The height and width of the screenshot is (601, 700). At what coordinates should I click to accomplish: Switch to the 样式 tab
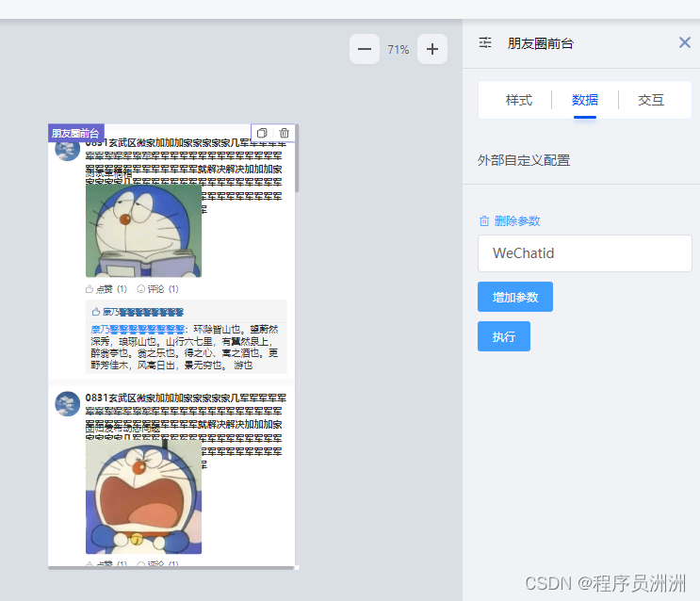(x=519, y=100)
